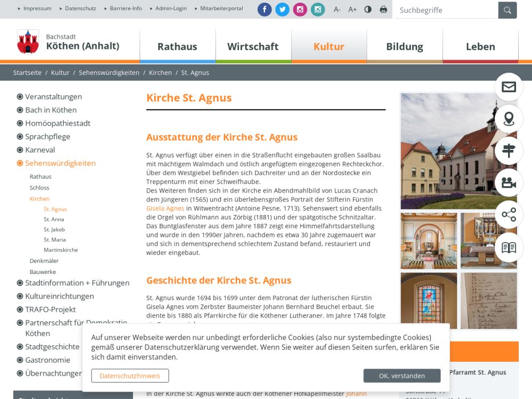The height and width of the screenshot is (399, 532).
Task: Click the video camera icon
Action: 509,183
